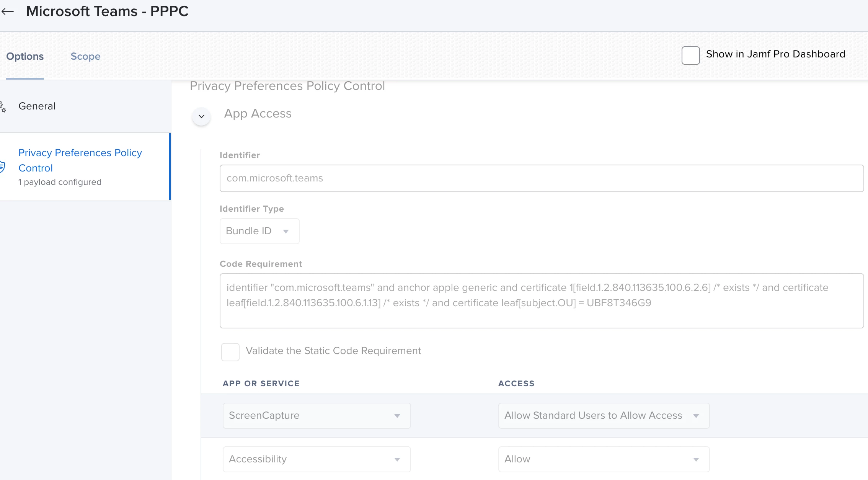
Task: Click the '1 payload configured' text
Action: point(60,182)
